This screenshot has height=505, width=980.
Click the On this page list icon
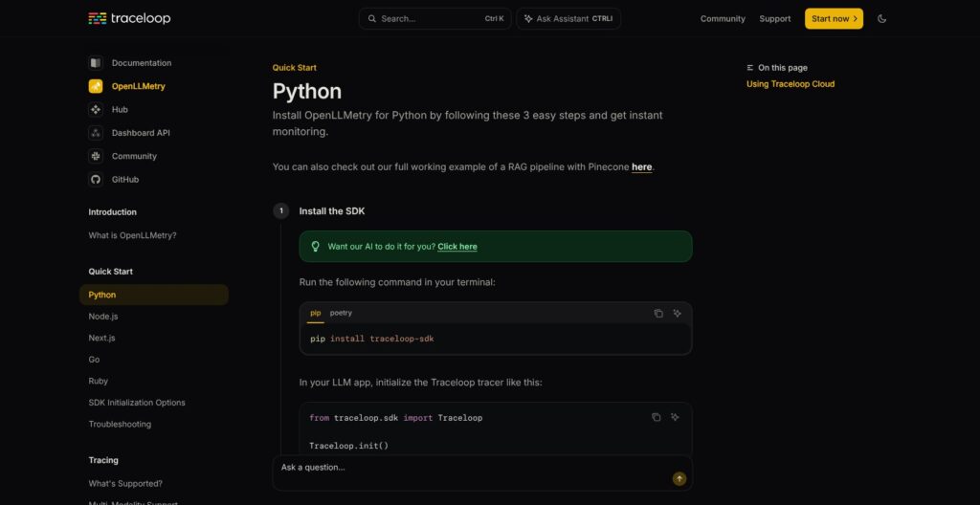pos(750,68)
